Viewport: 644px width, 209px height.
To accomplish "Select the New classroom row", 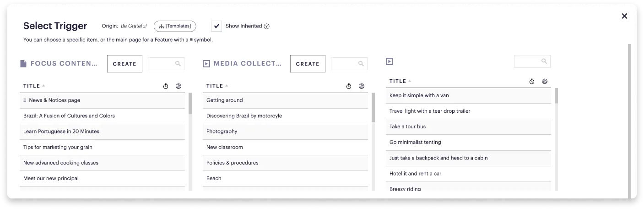I will pos(285,148).
